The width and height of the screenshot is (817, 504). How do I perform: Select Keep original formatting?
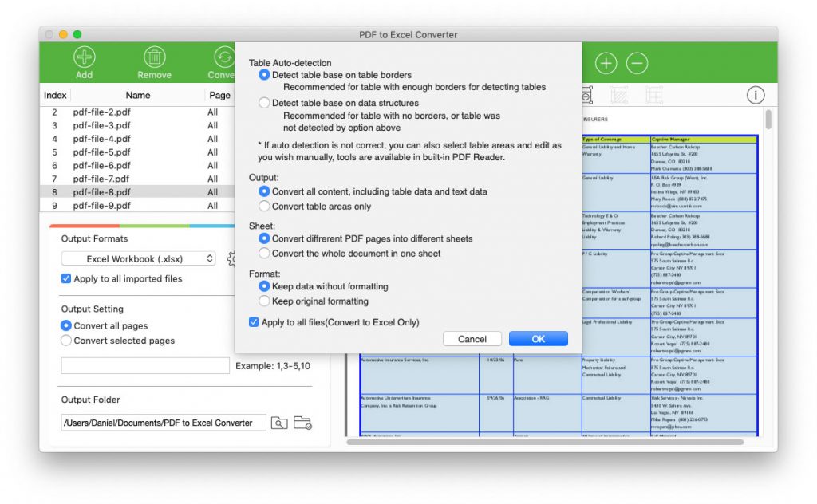[264, 301]
